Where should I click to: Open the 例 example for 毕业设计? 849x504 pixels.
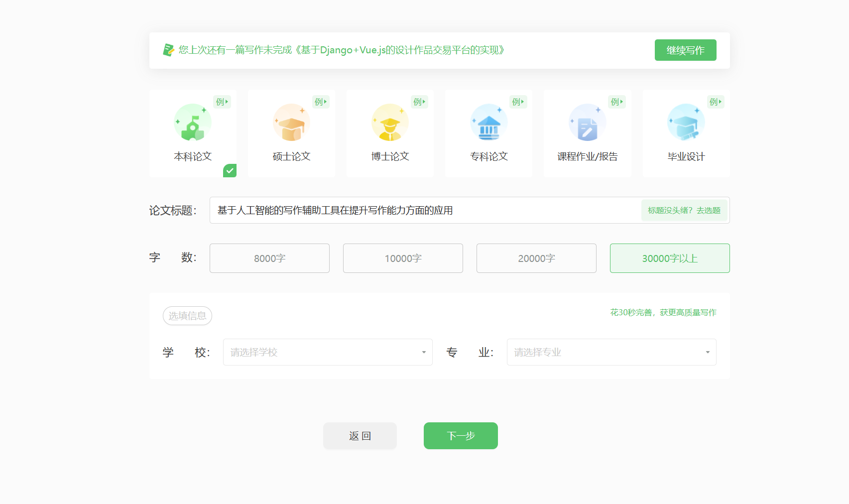(x=716, y=102)
